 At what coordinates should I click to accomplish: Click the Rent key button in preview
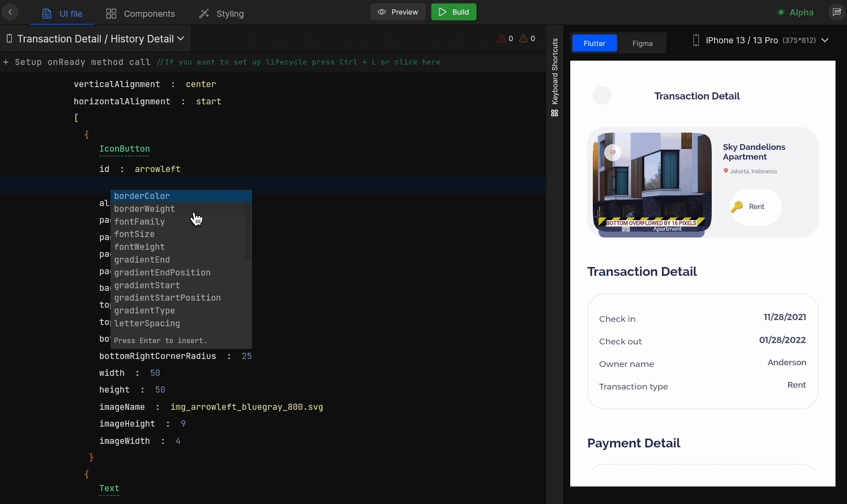coord(755,207)
